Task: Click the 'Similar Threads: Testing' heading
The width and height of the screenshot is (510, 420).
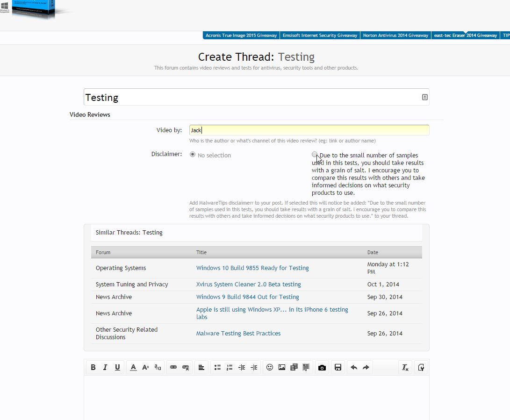Action: coord(129,233)
